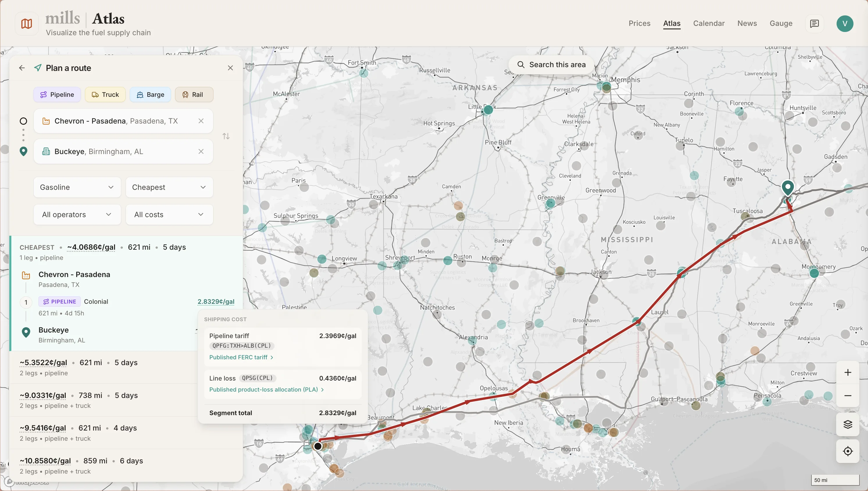This screenshot has height=491, width=868.
Task: Click the refinery icon beside Chevron - Pasadena result
Action: [26, 275]
